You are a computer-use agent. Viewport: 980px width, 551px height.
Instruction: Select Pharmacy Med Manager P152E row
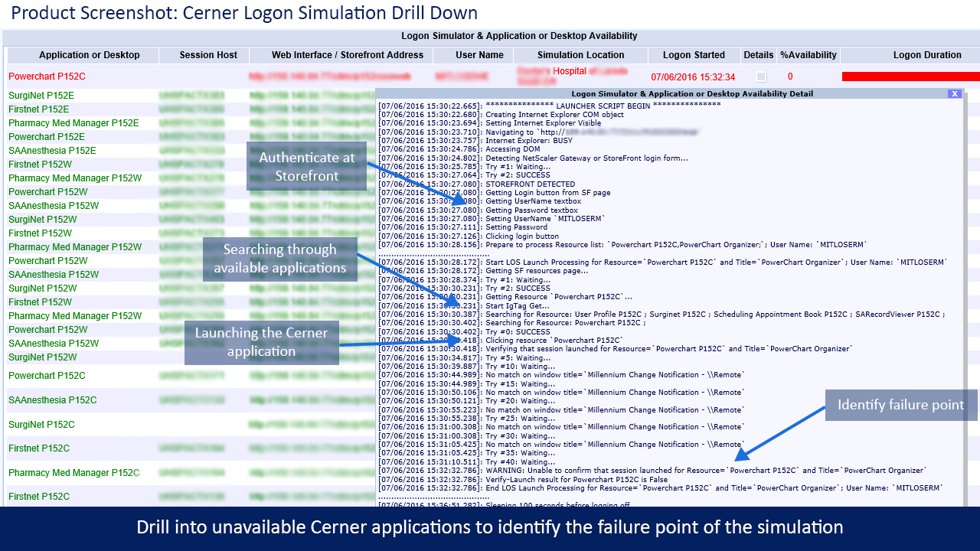73,123
